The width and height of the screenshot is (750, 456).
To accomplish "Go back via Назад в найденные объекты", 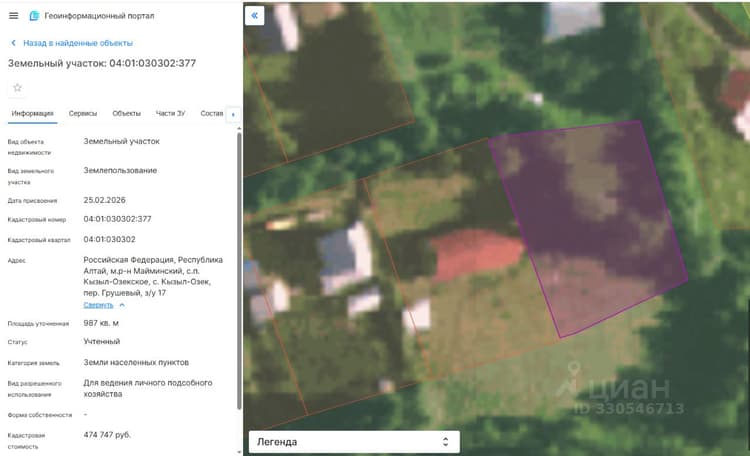I will 77,43.
